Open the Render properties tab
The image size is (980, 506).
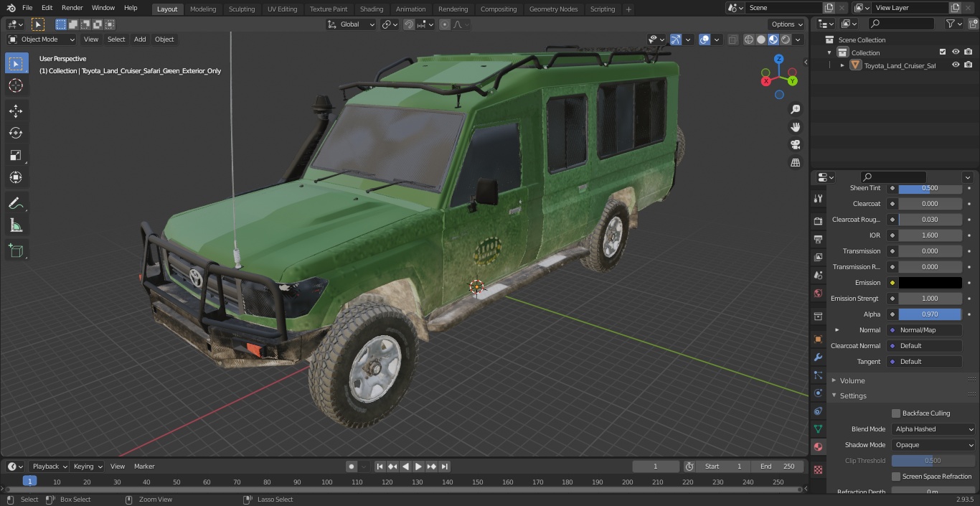pos(818,221)
